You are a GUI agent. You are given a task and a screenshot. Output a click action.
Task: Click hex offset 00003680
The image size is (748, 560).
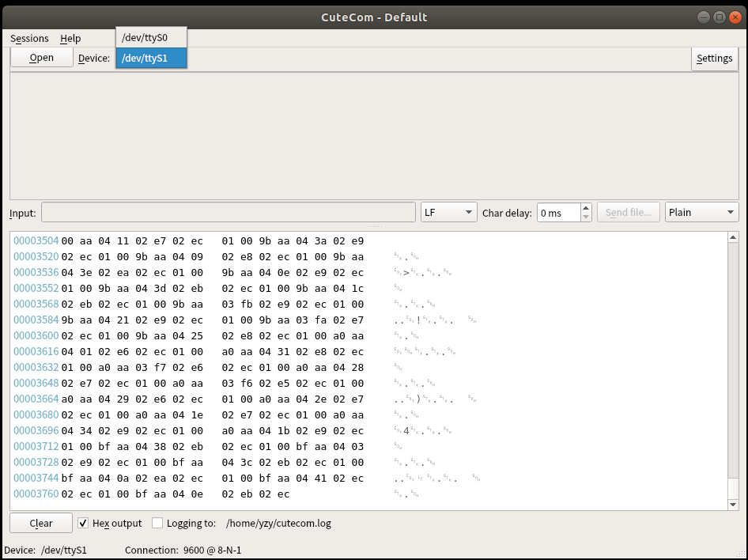pyautogui.click(x=36, y=414)
